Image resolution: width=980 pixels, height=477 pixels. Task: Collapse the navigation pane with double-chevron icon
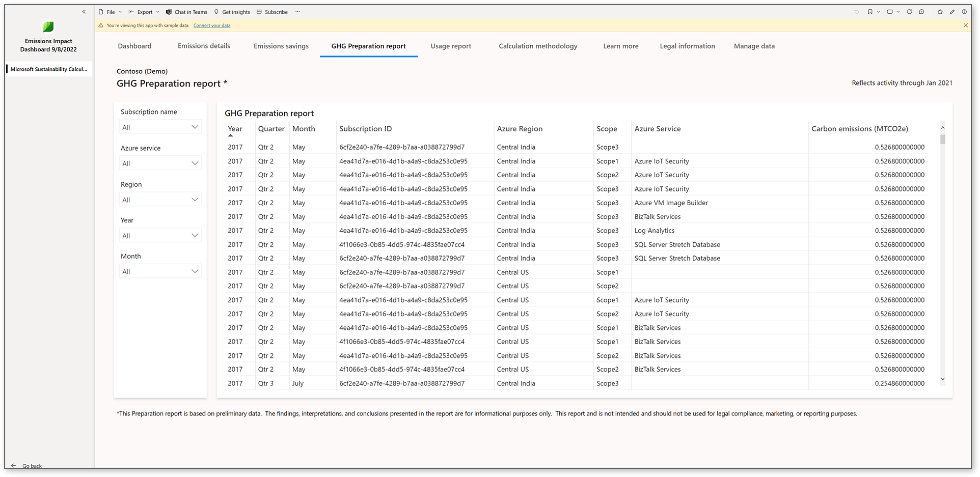84,12
